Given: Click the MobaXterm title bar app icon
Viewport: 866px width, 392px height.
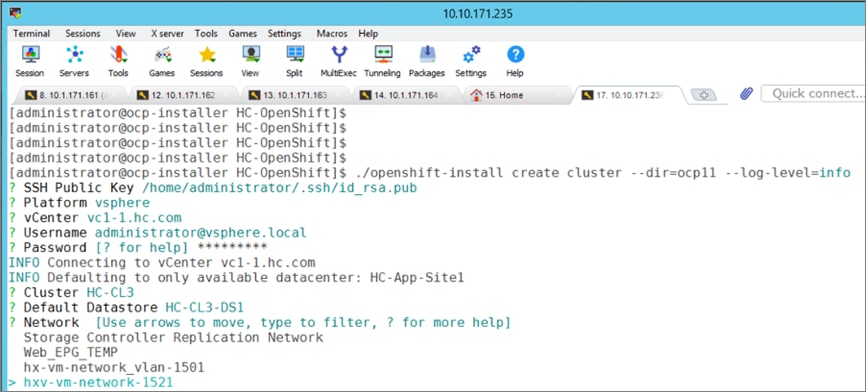Looking at the screenshot, I should [x=15, y=12].
